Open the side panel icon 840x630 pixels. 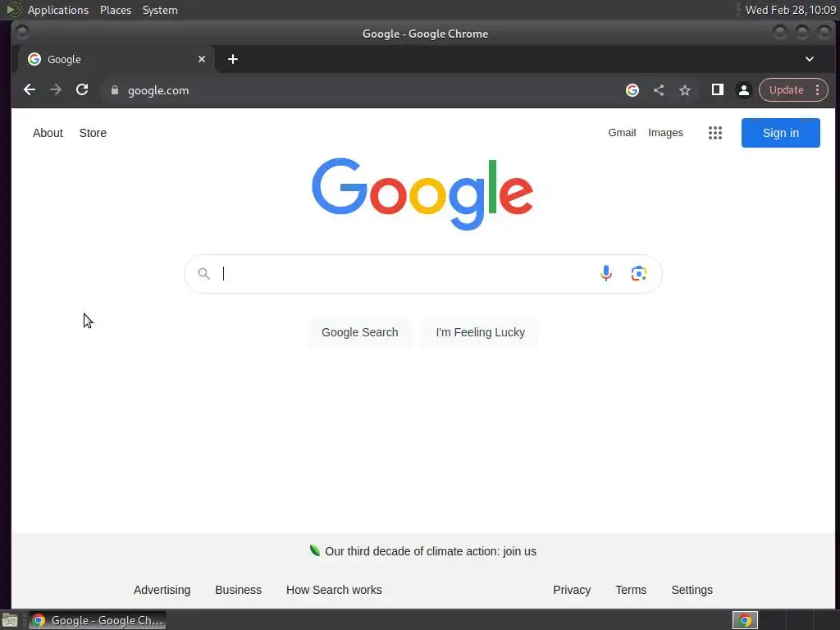click(717, 89)
